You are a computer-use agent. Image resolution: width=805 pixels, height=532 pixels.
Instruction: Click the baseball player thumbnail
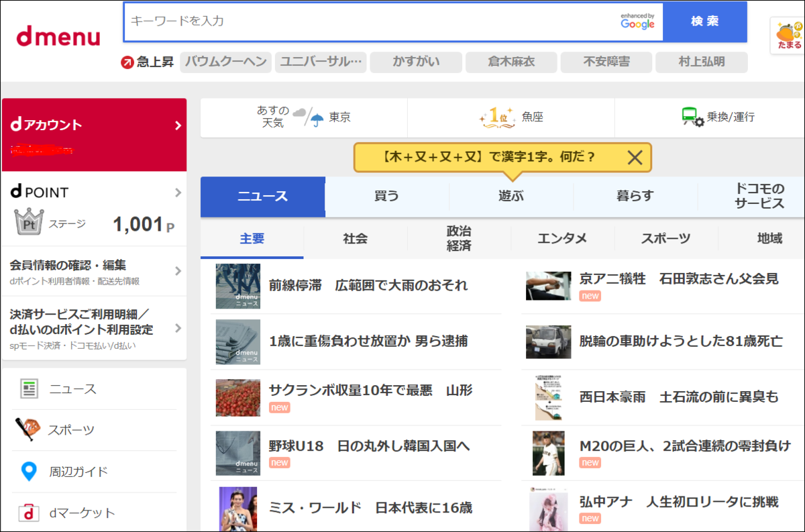click(x=548, y=454)
